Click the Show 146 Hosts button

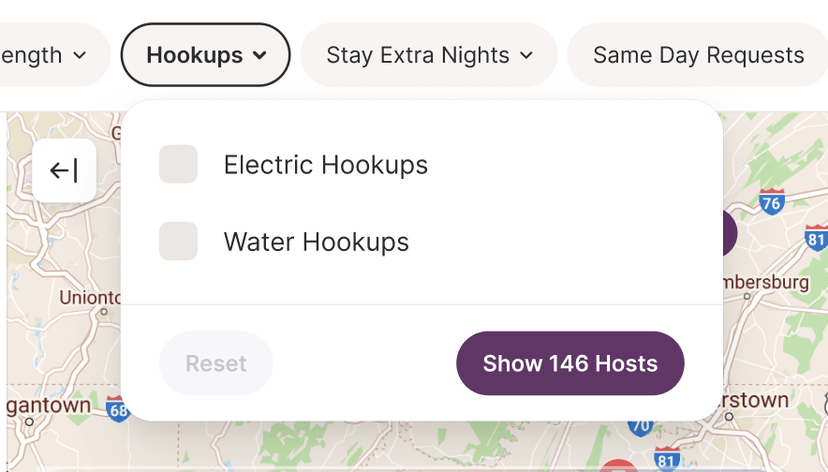click(x=570, y=363)
